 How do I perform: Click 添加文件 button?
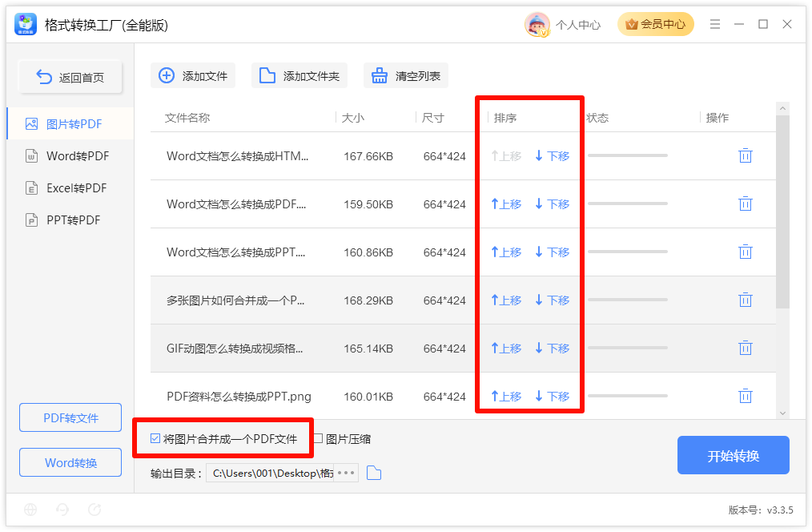[193, 75]
